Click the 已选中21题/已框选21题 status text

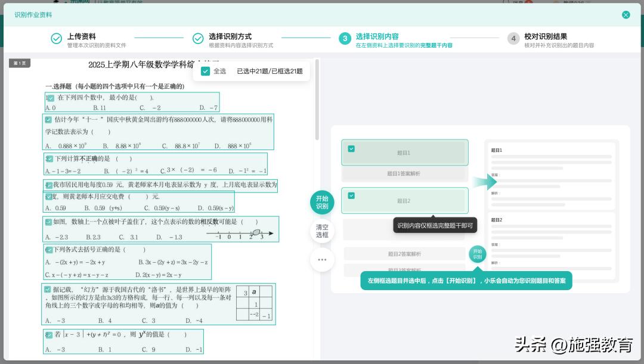tap(270, 71)
